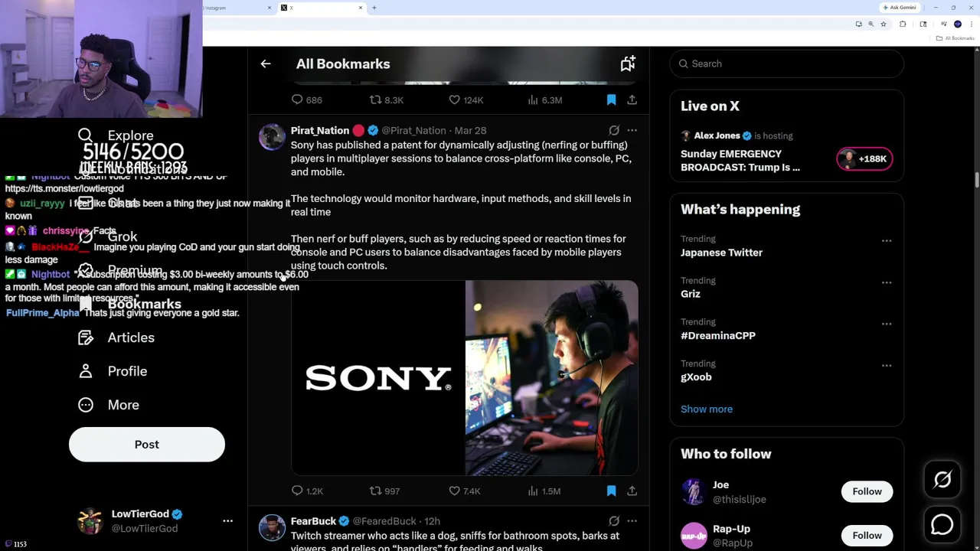Open options for #DreaminaCPP trend
The image size is (980, 551).
886,324
